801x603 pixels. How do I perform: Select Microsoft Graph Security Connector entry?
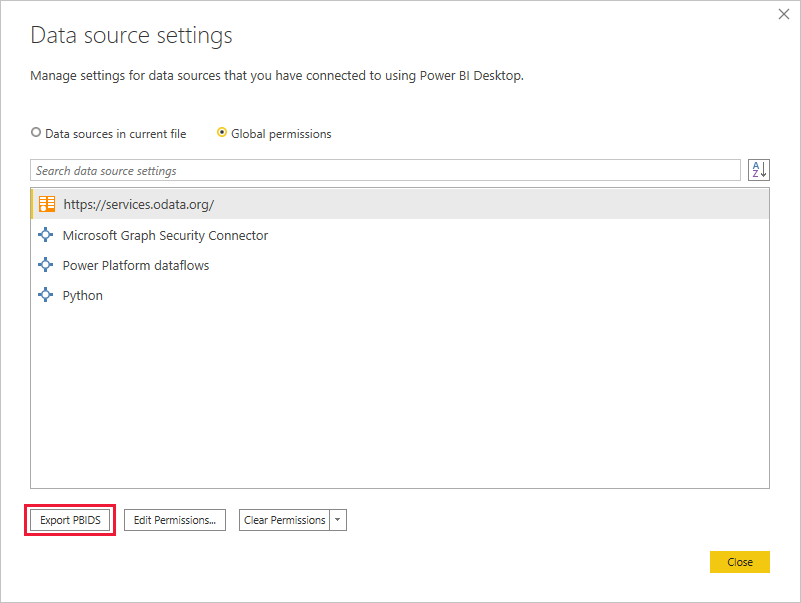400,235
